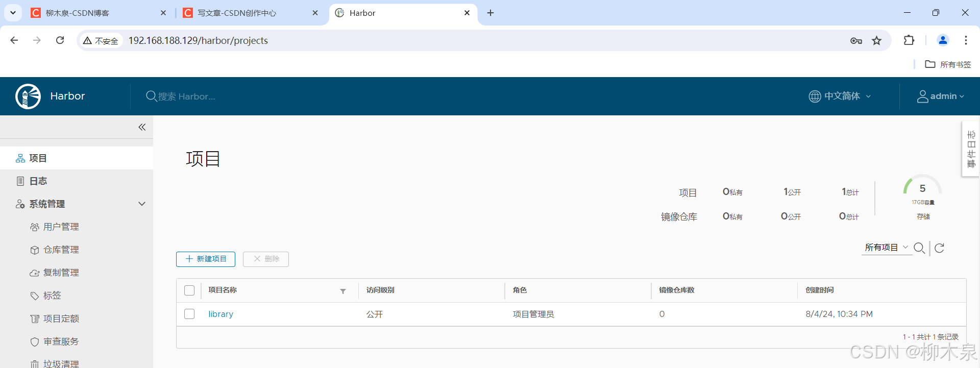Open the saved password key icon
The width and height of the screenshot is (980, 368).
(856, 41)
